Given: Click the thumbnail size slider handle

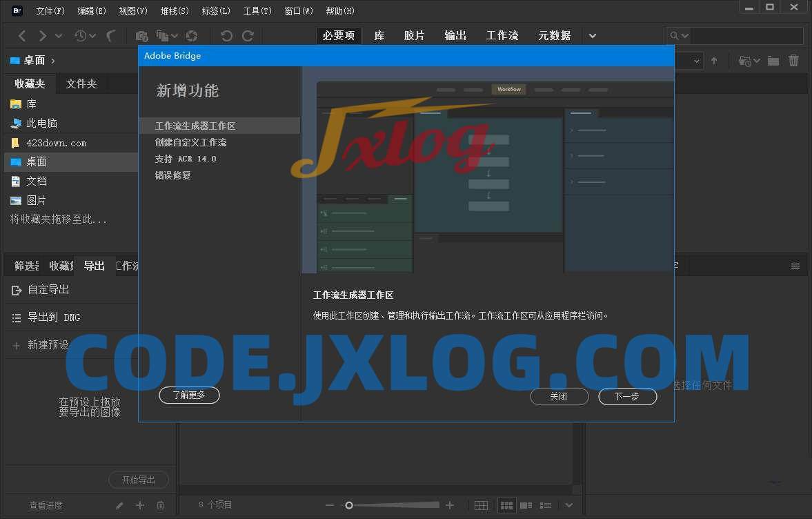Looking at the screenshot, I should [349, 505].
